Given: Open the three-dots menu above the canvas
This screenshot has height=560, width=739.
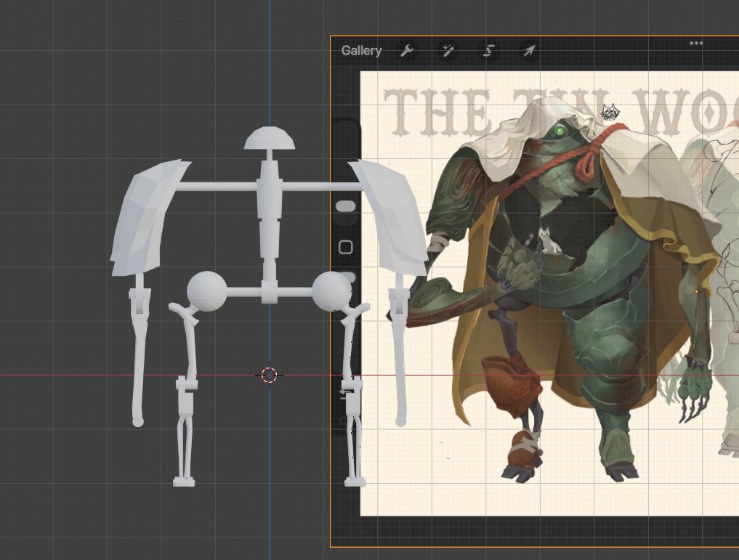Looking at the screenshot, I should click(x=696, y=43).
